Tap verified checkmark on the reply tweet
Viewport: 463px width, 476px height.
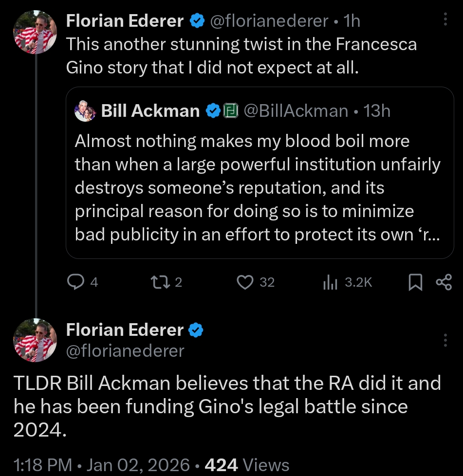[x=196, y=330]
